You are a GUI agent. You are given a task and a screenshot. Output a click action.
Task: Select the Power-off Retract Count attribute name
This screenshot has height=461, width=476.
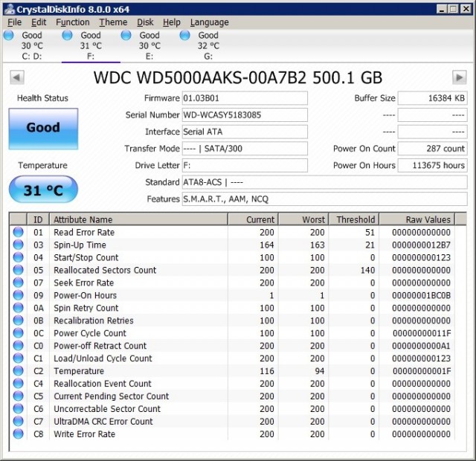100,346
